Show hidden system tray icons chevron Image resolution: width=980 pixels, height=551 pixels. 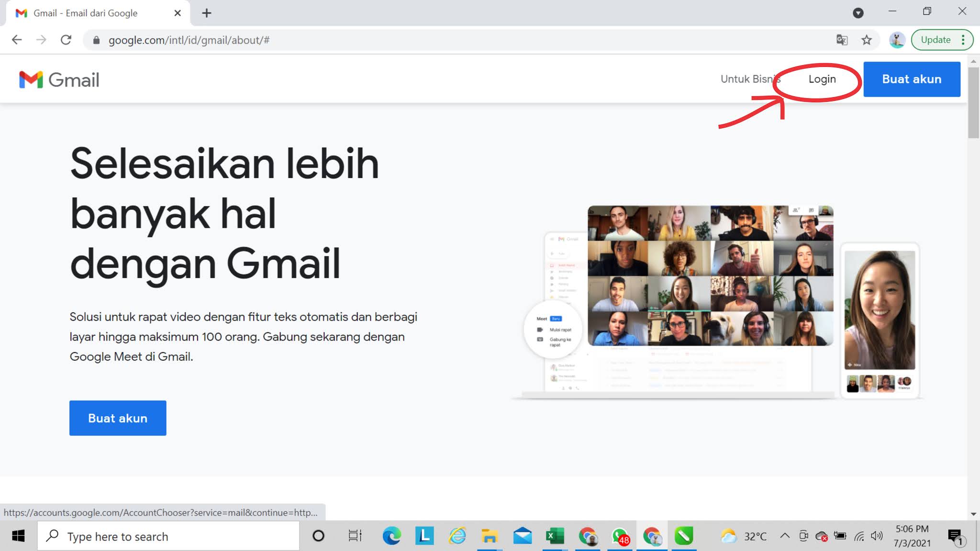pyautogui.click(x=785, y=536)
